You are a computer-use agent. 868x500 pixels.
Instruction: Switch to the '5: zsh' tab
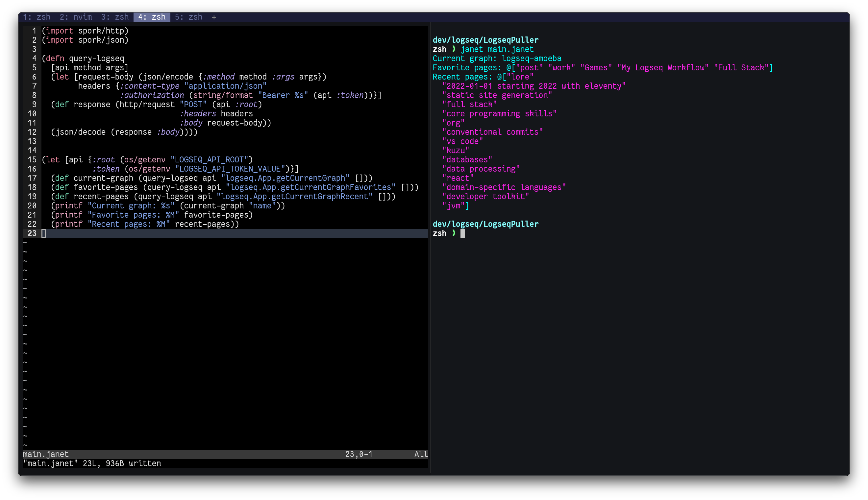[188, 17]
